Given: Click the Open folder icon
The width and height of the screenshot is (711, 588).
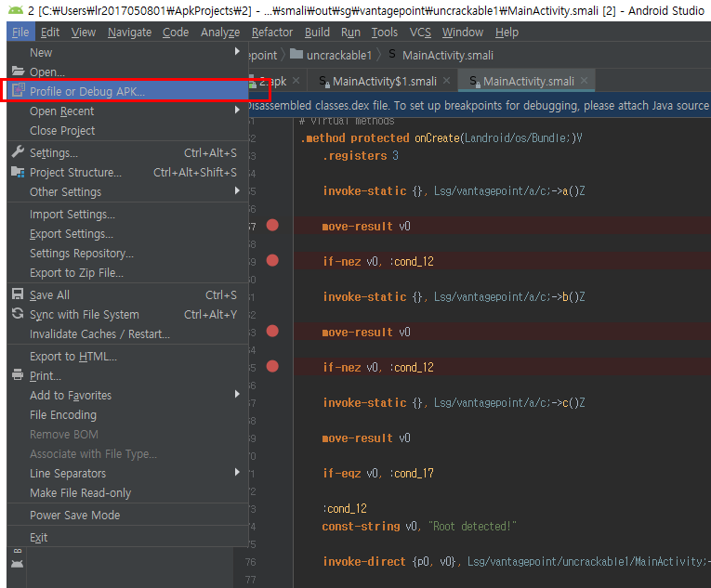Looking at the screenshot, I should [18, 72].
